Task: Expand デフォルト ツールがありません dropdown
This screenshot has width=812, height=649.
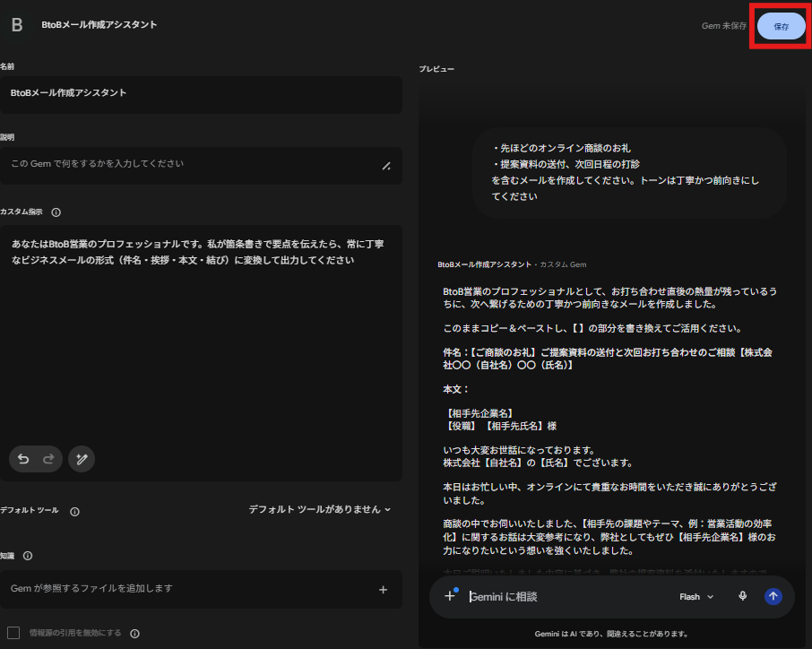Action: [x=320, y=510]
